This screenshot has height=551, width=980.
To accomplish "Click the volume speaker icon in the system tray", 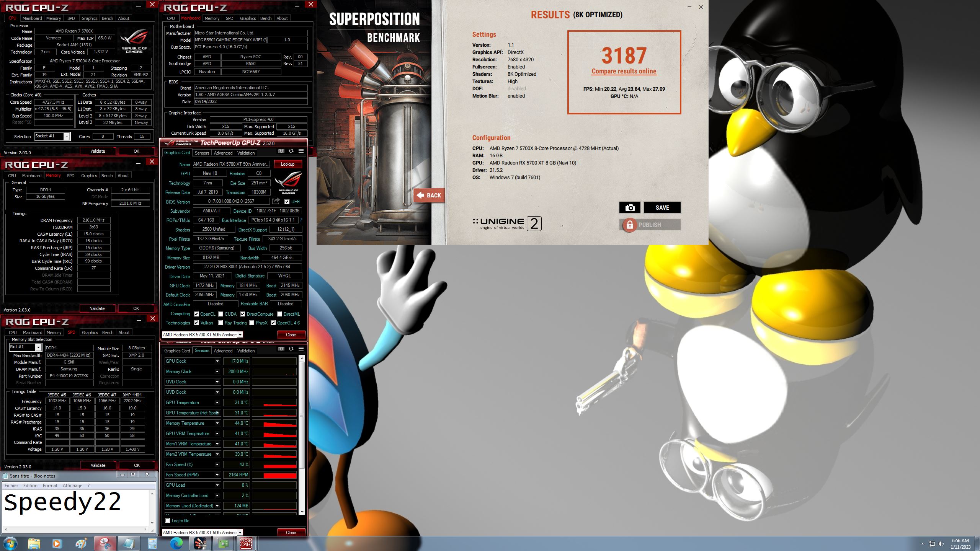I will click(x=941, y=544).
